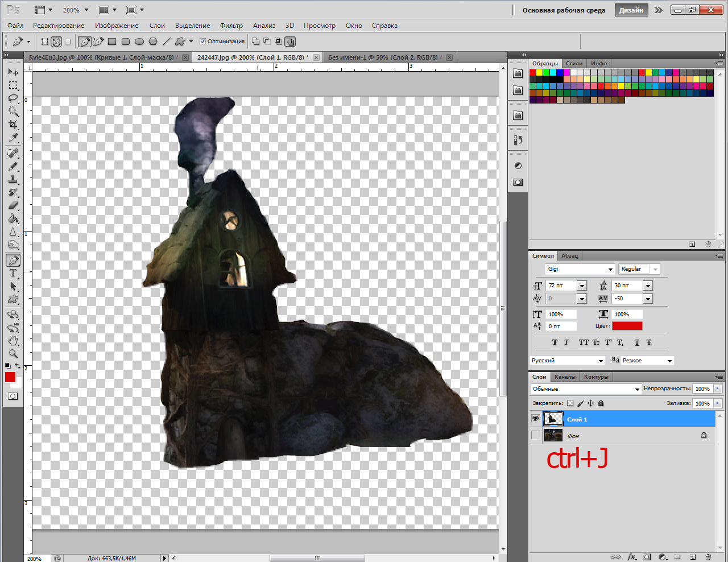Select the Clone Stamp tool
The image size is (728, 562).
[x=13, y=180]
